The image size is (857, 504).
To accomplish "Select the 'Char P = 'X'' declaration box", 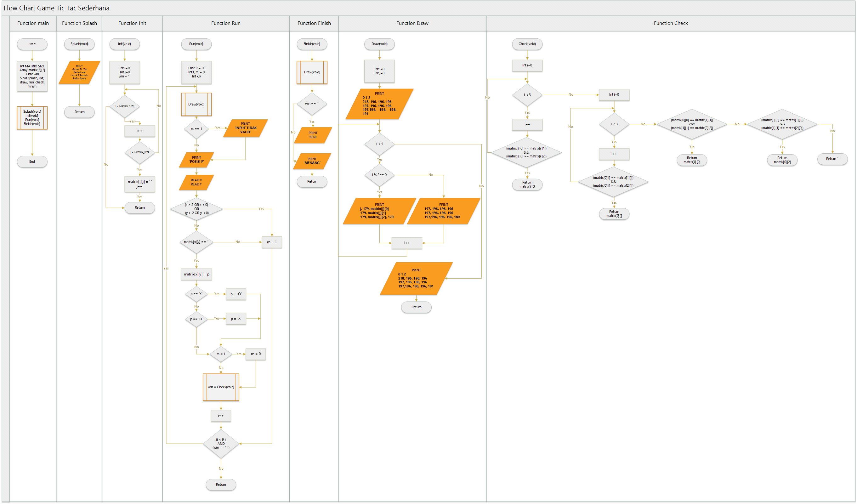I will click(x=196, y=72).
